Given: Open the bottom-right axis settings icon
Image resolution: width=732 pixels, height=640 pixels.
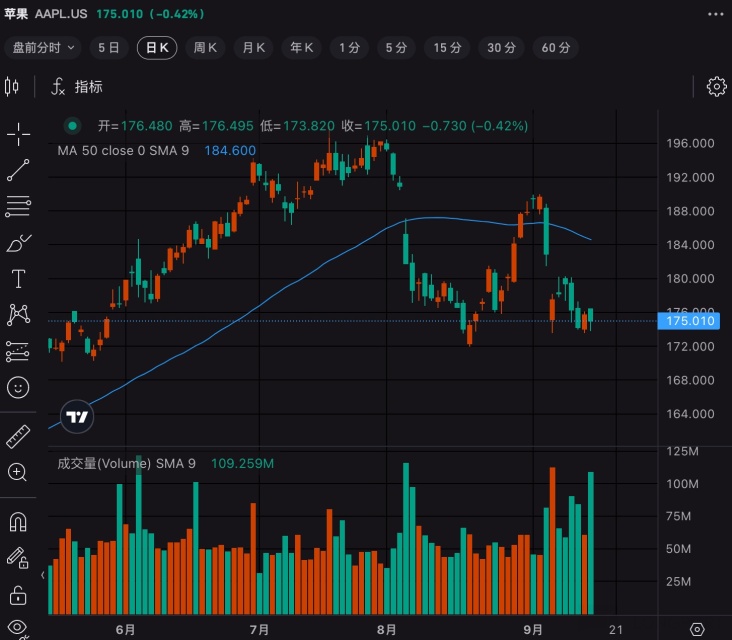Looking at the screenshot, I should point(697,629).
